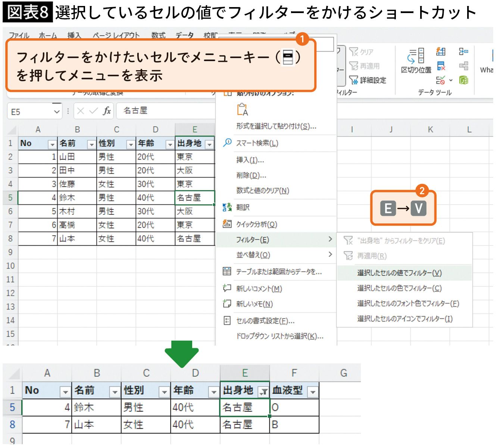Expand the 並べ替え submenu
The width and height of the screenshot is (500, 448).
330,255
